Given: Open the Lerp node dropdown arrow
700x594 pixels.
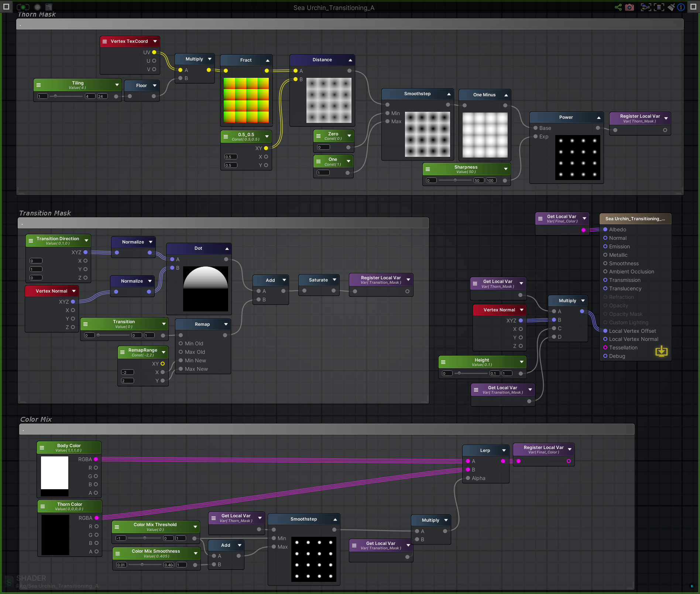Looking at the screenshot, I should (x=504, y=450).
